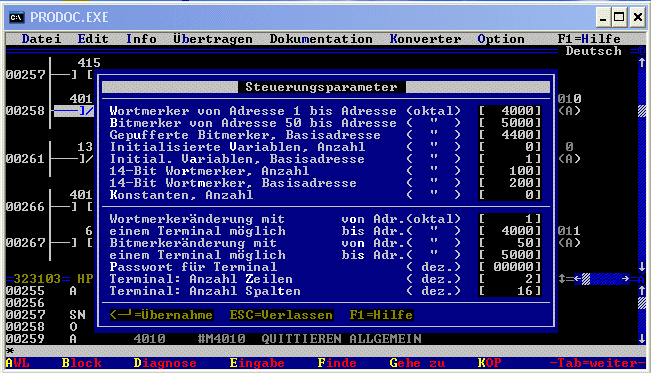Viewport: 651px width, 373px height.
Task: Click the lower pane scroll up arrow
Action: click(x=641, y=291)
